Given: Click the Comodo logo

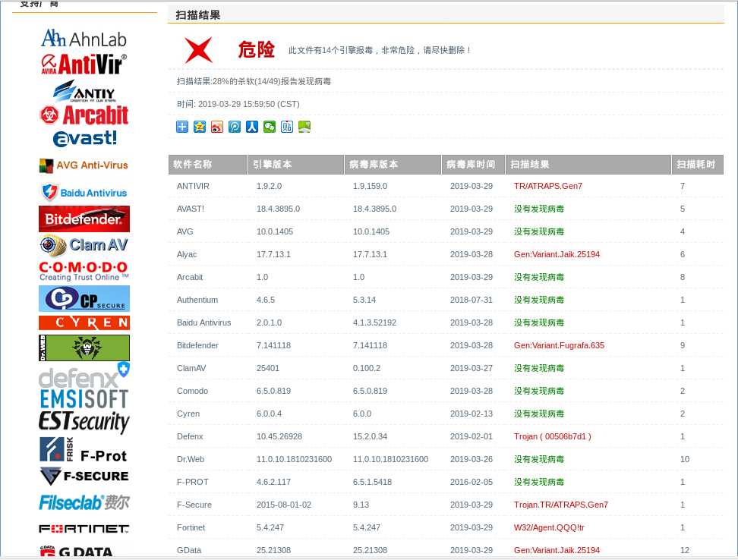Looking at the screenshot, I should pos(84,272).
